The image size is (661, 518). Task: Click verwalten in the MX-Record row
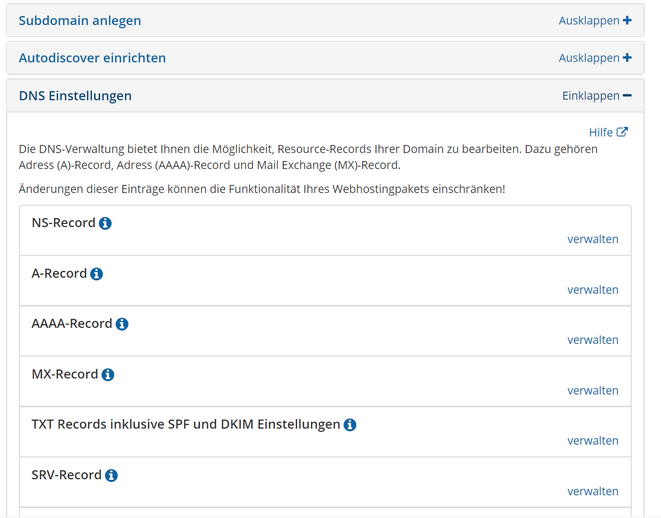click(x=593, y=390)
